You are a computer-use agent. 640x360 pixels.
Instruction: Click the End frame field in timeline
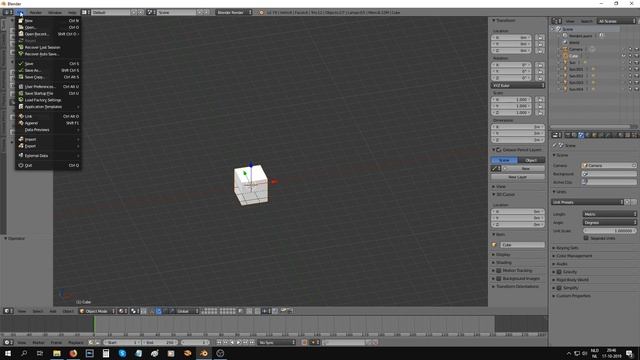160,342
